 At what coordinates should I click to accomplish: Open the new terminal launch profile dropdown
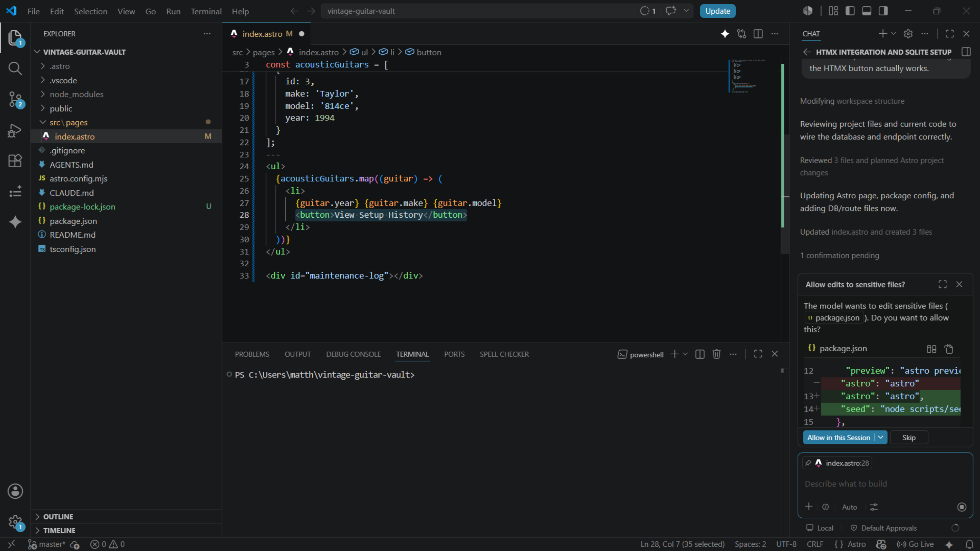[685, 354]
